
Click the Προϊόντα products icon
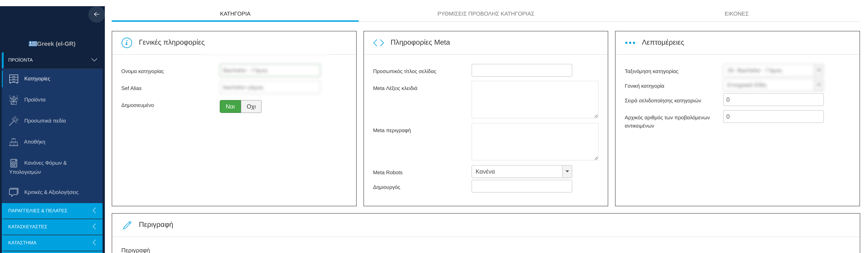coord(14,100)
